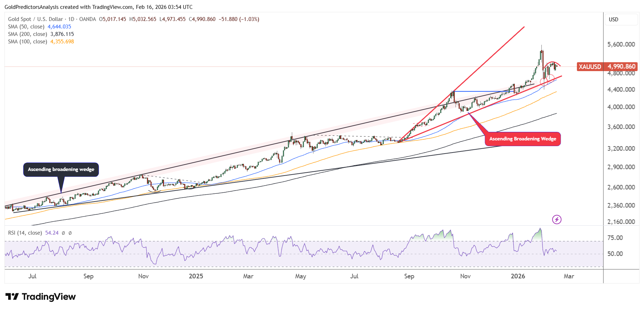The image size is (644, 310).
Task: Click the 2025 label on time axis
Action: [196, 276]
